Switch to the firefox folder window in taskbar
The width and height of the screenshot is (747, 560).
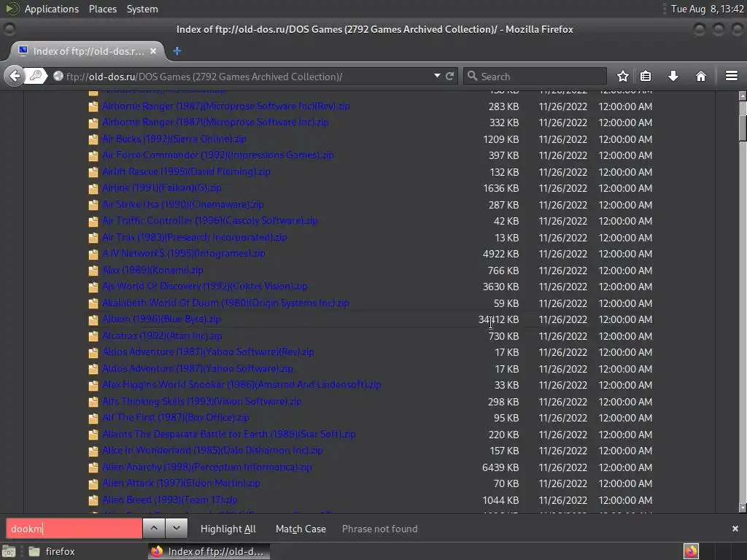pyautogui.click(x=52, y=551)
